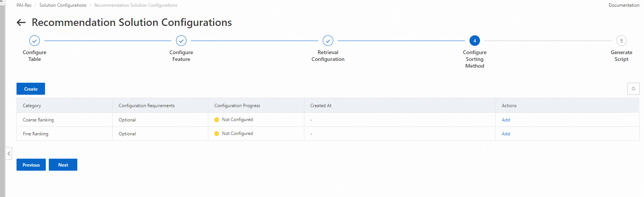Click the Retrieval Configuration step checkmark

pyautogui.click(x=328, y=41)
